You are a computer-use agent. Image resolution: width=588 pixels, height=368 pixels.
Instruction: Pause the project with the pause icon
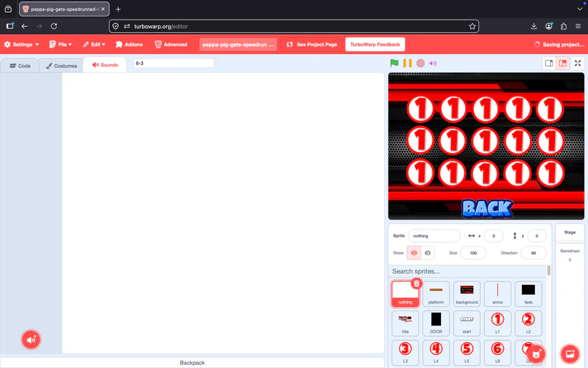(x=407, y=63)
